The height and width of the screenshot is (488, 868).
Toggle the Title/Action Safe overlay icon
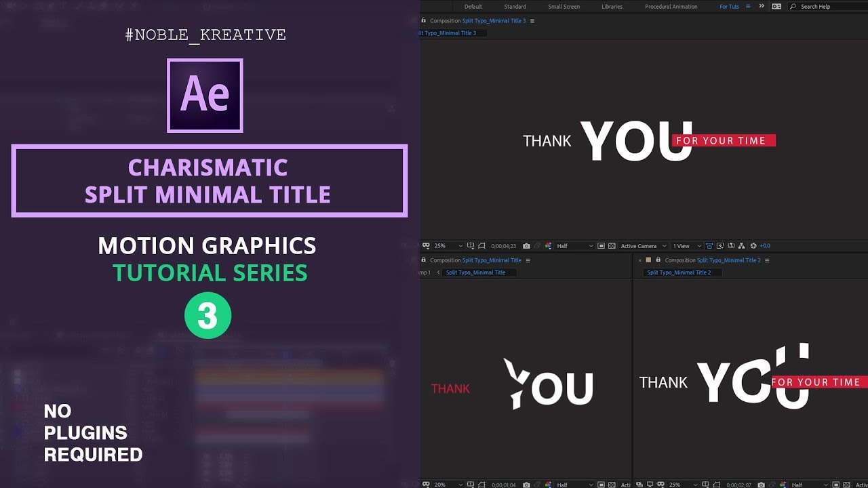[471, 245]
